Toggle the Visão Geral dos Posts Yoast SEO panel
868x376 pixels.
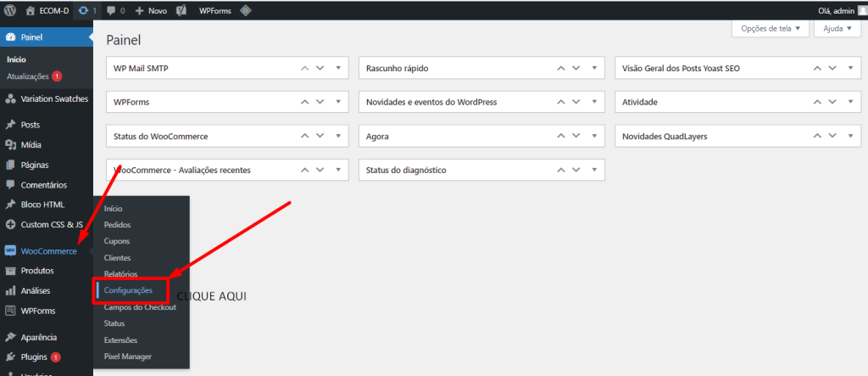pyautogui.click(x=850, y=68)
